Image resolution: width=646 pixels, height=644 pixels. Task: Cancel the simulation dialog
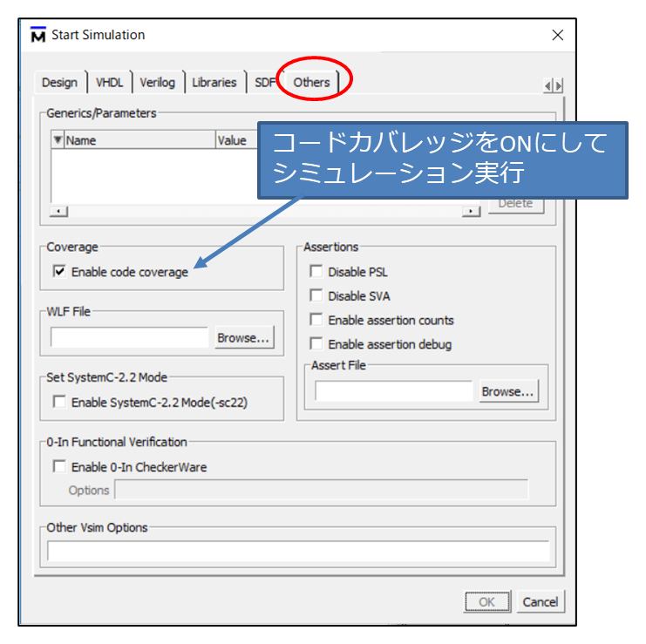click(x=541, y=602)
